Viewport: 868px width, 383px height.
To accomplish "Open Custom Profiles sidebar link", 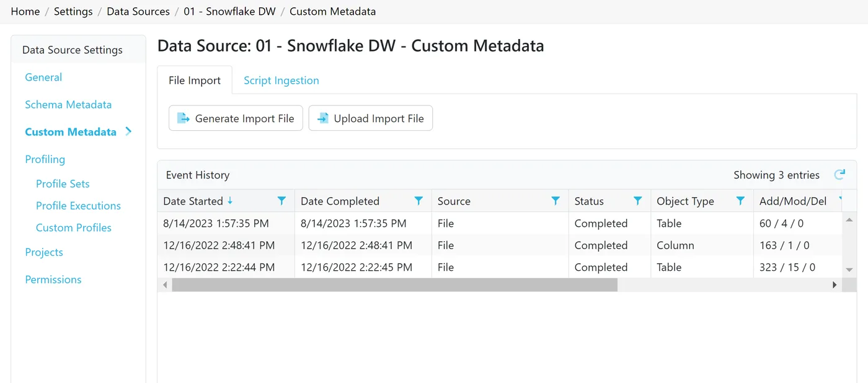I will pyautogui.click(x=74, y=227).
